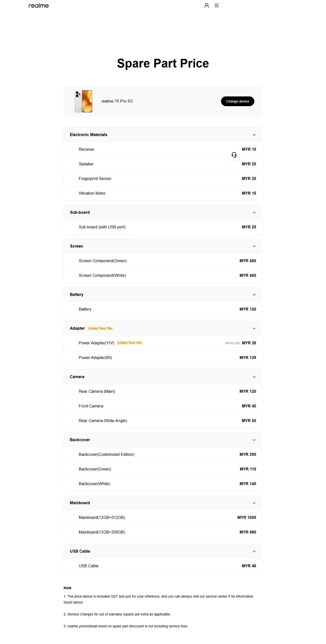Select the Screen Component(Green) row
Screen dimensions: 326x644
(x=163, y=261)
